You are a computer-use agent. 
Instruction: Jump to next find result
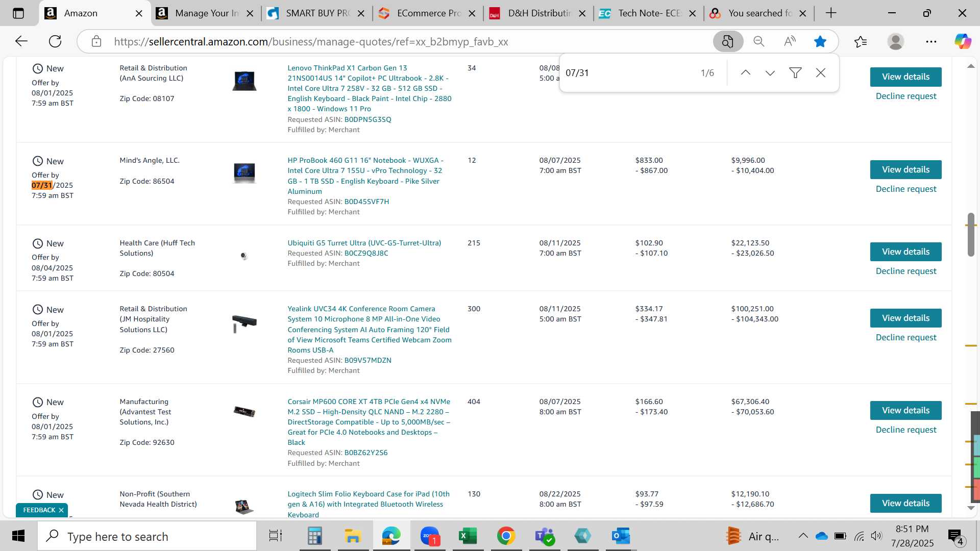[x=770, y=73]
